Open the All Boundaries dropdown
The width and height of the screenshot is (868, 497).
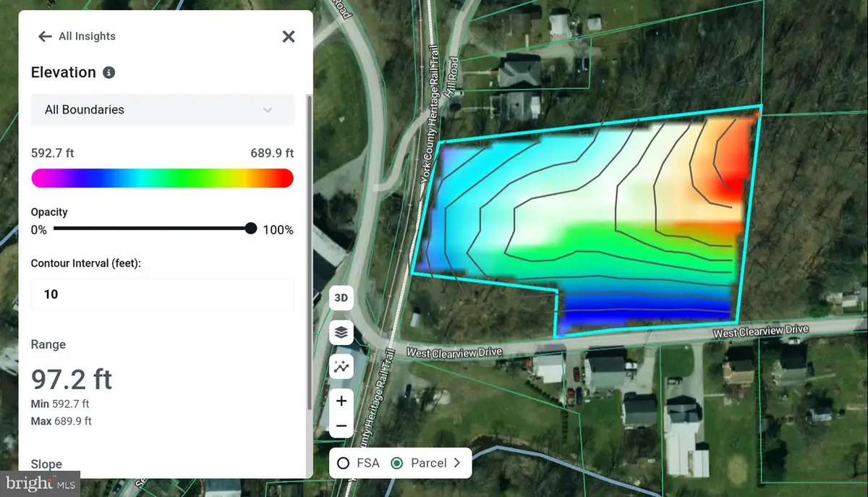(x=162, y=110)
